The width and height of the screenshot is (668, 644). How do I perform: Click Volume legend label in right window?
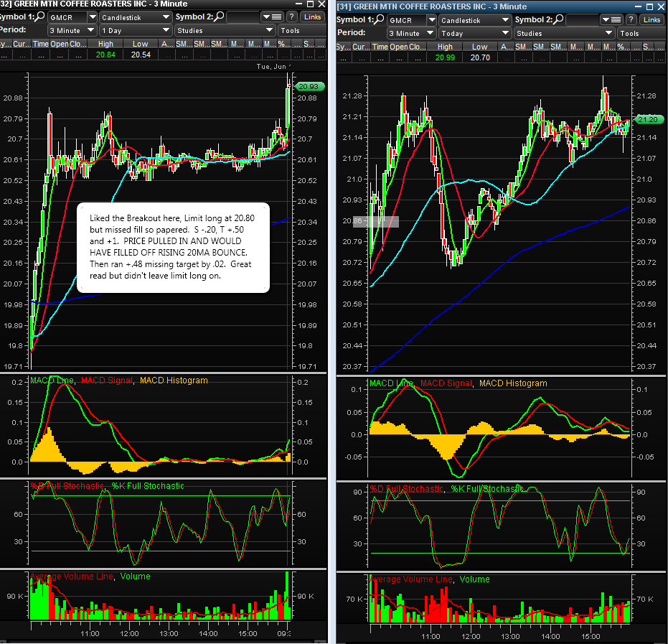click(x=475, y=579)
